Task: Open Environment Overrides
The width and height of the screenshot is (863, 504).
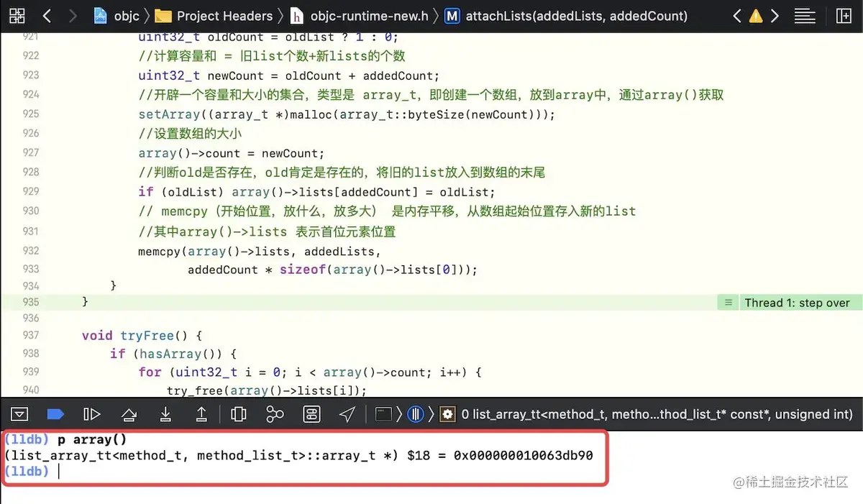Action: coord(311,414)
